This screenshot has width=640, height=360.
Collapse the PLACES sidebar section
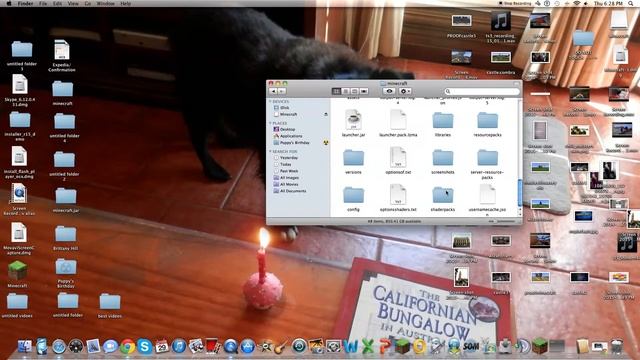point(270,123)
